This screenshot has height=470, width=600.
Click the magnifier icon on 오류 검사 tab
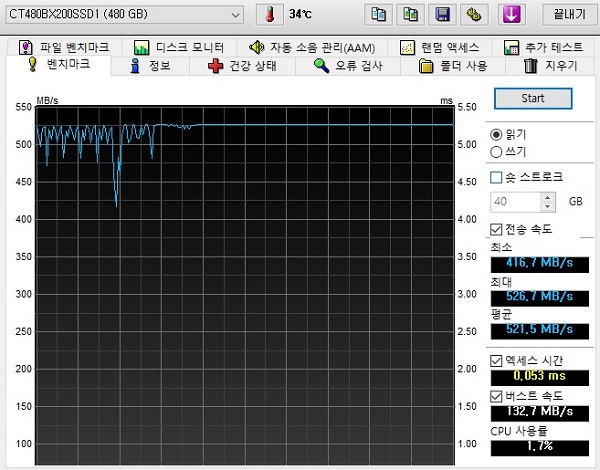(321, 66)
